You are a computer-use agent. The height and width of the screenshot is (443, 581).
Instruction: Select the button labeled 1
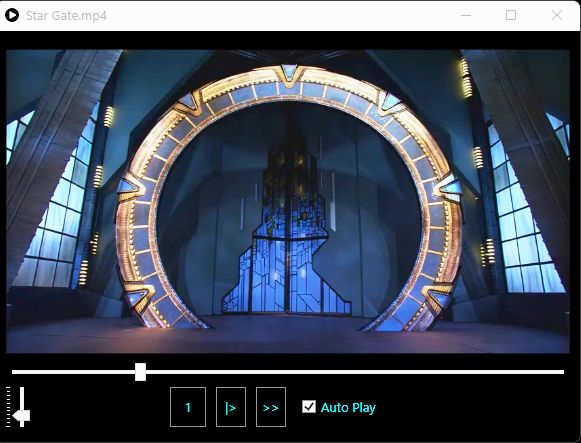tap(188, 407)
